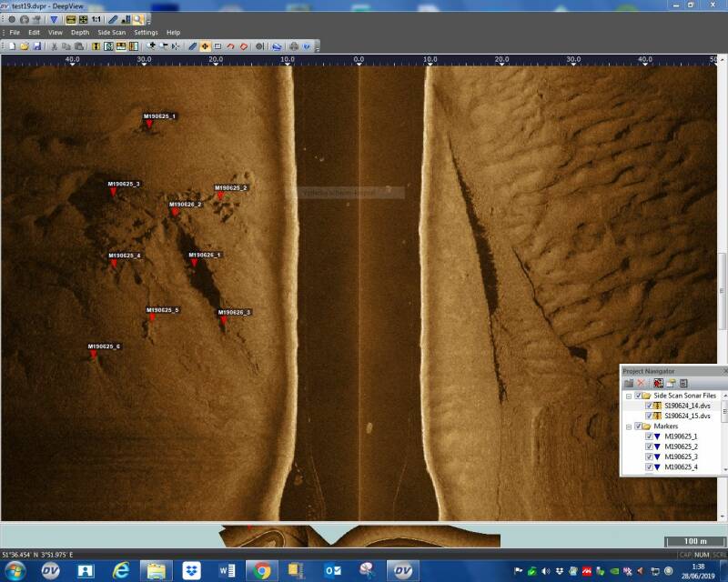
Task: Click the copy icon in the toolbar
Action: coord(66,46)
